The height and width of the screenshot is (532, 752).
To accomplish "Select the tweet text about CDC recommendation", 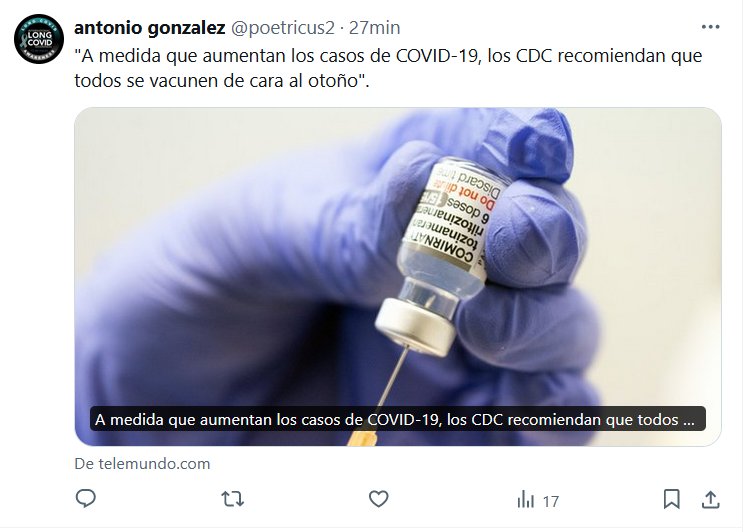I will click(388, 68).
